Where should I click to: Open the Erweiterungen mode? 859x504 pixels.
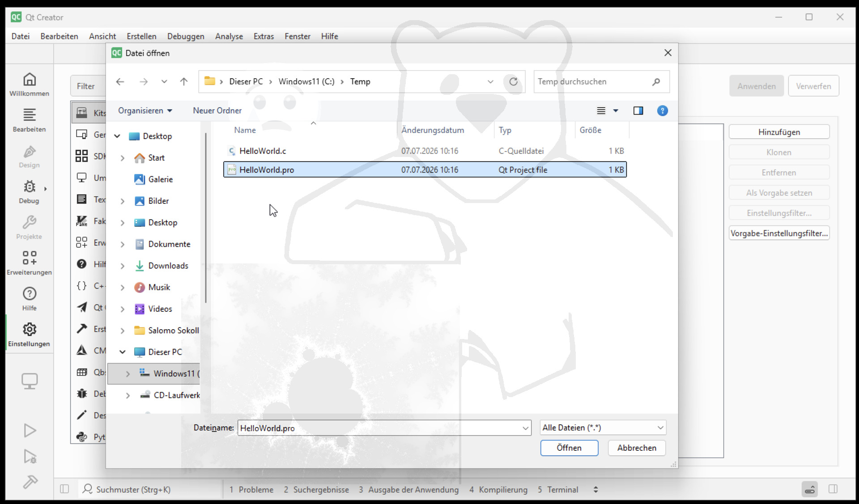tap(30, 263)
